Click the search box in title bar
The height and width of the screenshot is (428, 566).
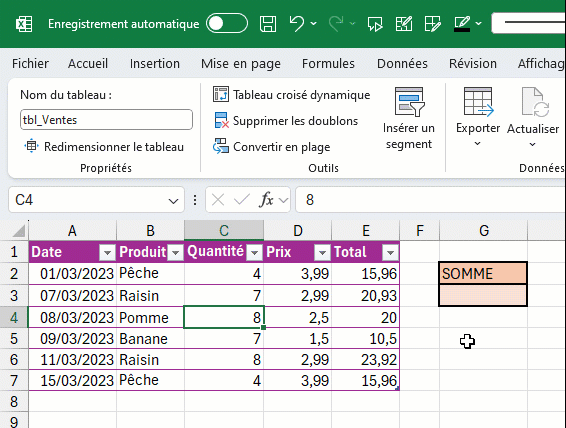click(528, 23)
